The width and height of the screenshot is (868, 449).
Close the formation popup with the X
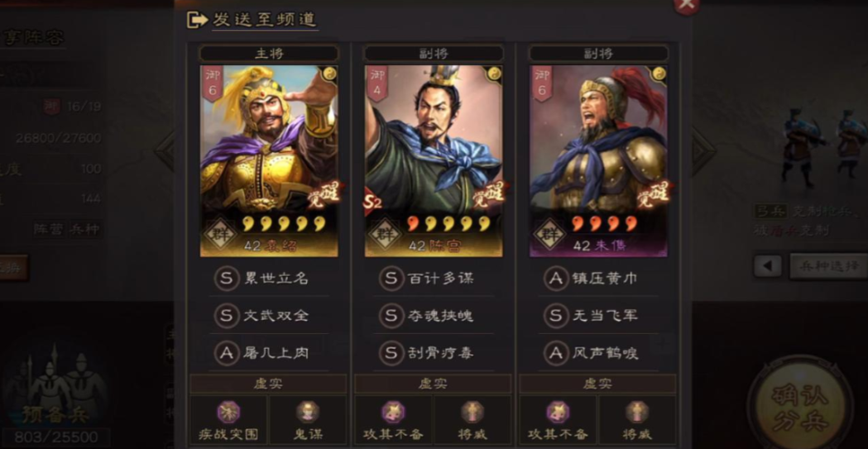[687, 4]
